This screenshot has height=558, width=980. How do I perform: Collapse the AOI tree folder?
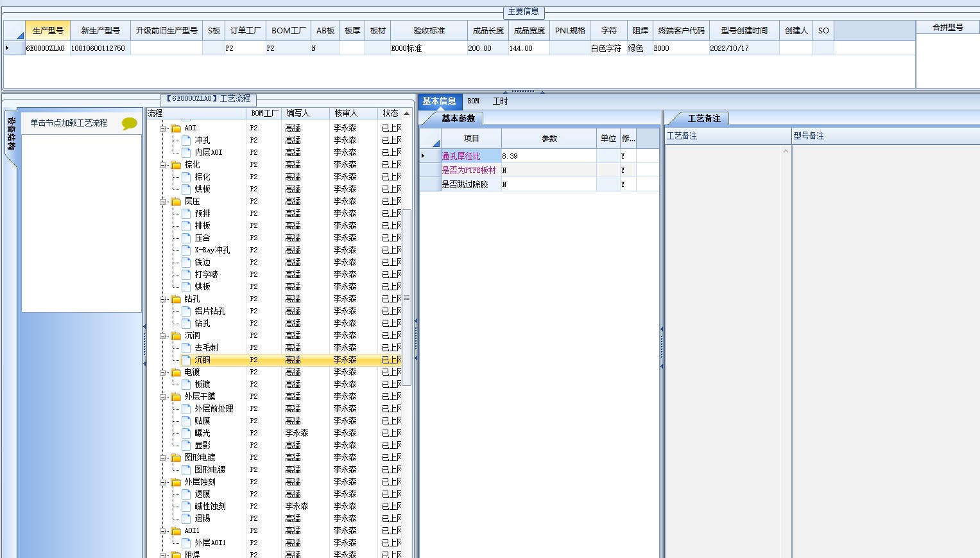click(x=164, y=128)
